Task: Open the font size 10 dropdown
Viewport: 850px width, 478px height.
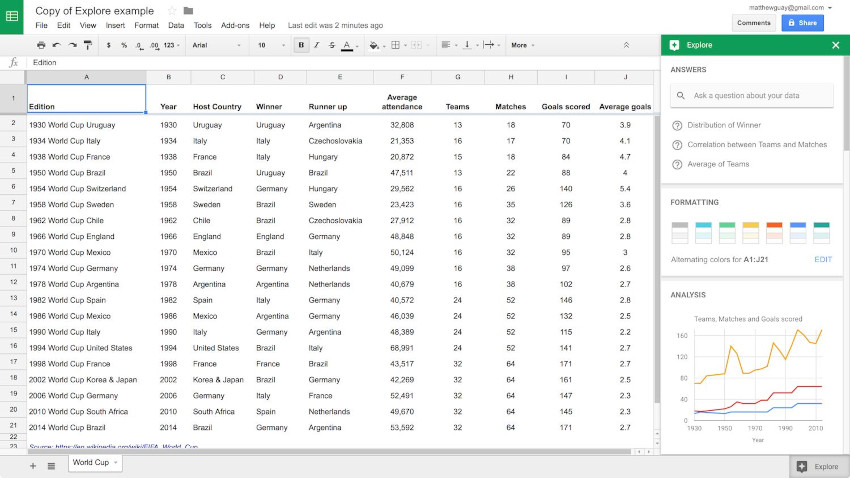Action: [271, 46]
